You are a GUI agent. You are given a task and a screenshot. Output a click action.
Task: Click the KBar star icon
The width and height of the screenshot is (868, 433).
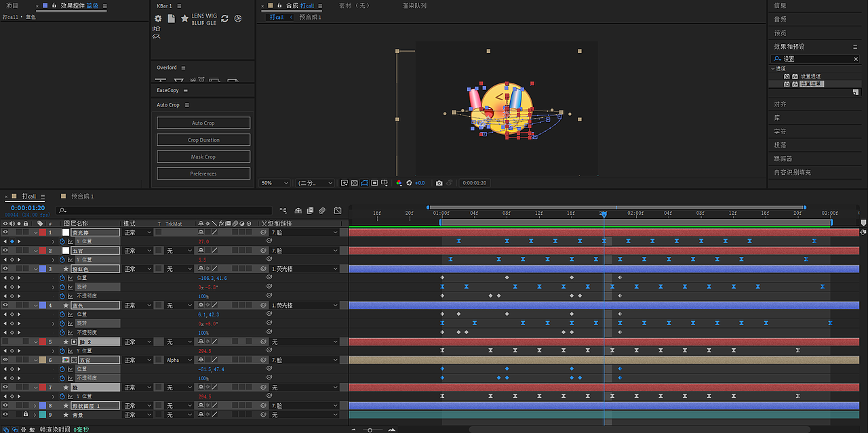pos(184,19)
